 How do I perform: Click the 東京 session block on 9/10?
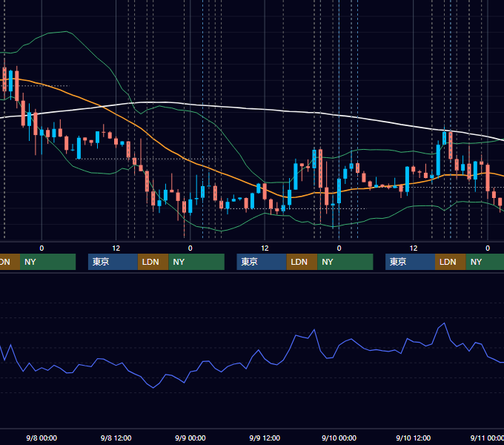coord(410,262)
